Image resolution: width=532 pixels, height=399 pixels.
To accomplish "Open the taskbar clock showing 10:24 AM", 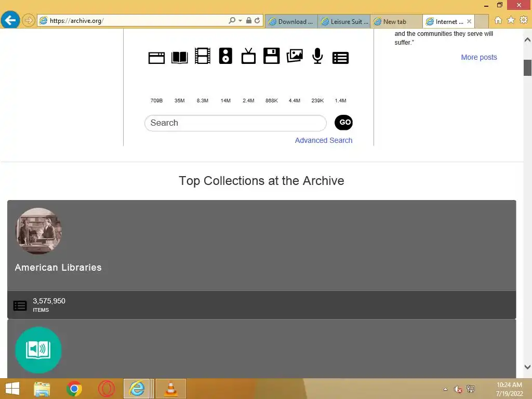I will [x=509, y=389].
